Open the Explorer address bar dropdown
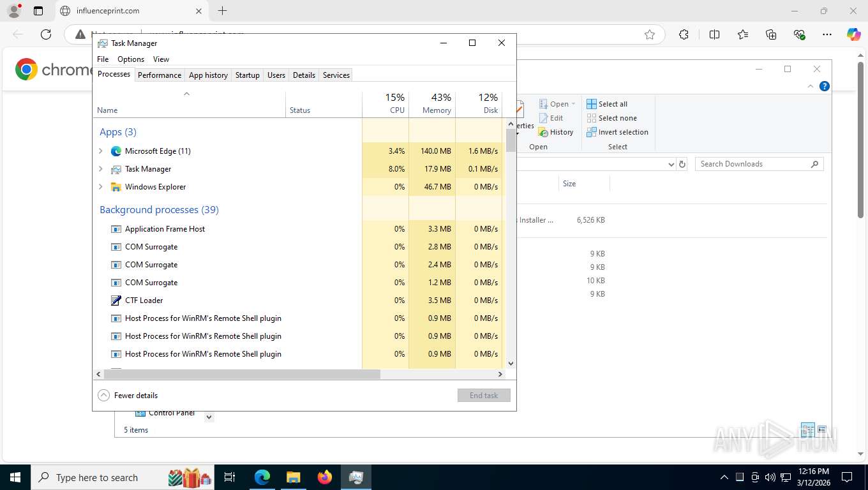Image resolution: width=868 pixels, height=490 pixels. 671,164
